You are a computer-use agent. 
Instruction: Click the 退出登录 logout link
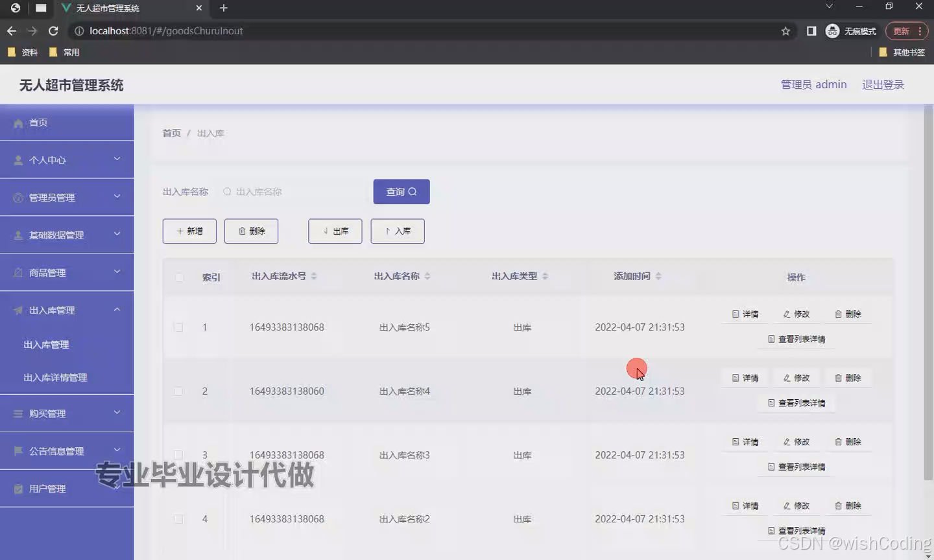883,84
